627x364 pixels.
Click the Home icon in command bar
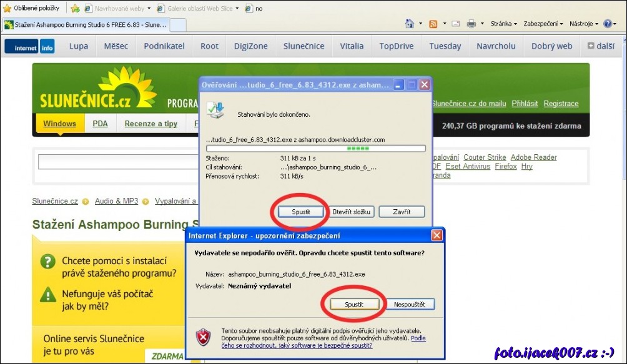(410, 24)
